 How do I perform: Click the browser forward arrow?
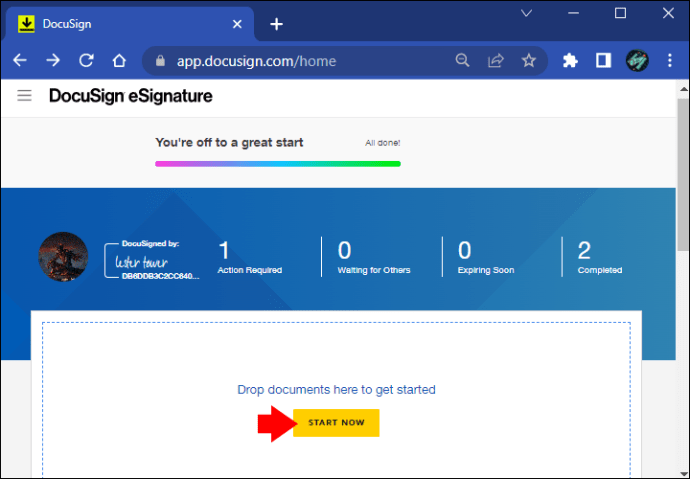coord(53,60)
